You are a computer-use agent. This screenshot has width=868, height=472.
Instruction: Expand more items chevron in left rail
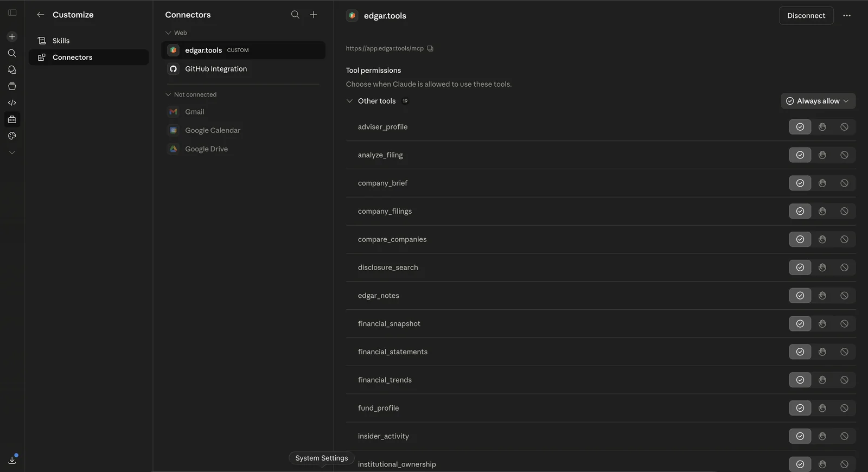tap(12, 153)
